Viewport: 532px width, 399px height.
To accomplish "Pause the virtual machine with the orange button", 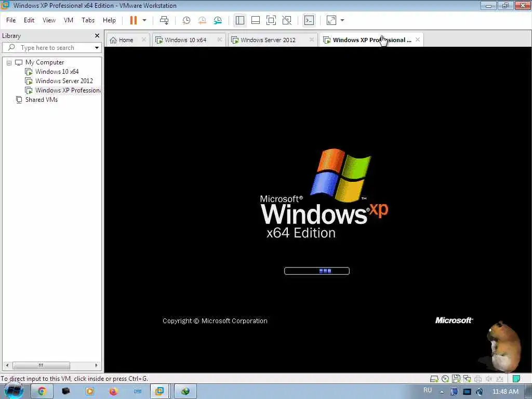I will pos(134,20).
